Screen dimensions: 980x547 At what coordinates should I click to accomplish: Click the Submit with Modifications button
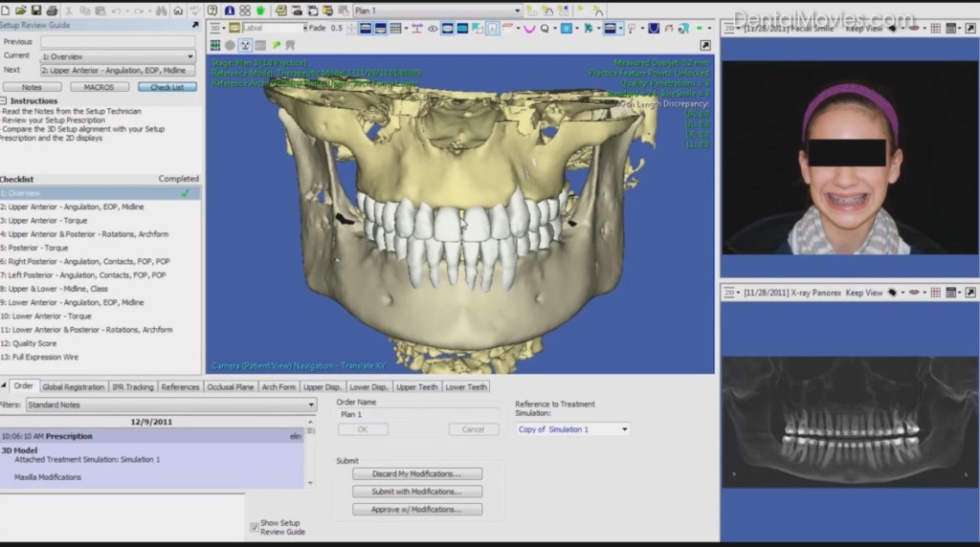click(416, 492)
